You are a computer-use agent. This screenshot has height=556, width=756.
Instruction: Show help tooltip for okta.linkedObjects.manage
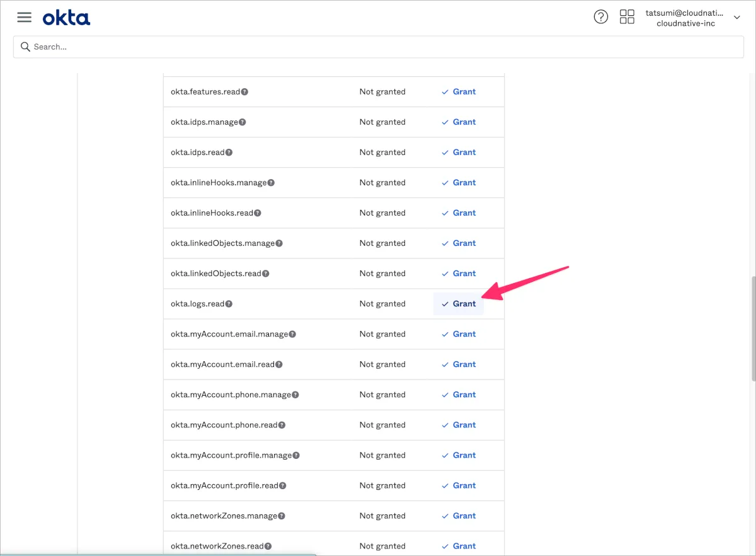tap(279, 243)
